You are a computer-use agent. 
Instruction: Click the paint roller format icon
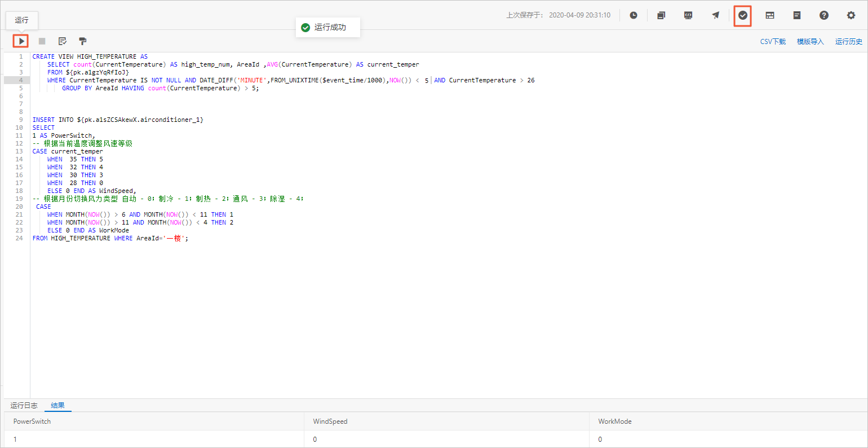tap(83, 41)
